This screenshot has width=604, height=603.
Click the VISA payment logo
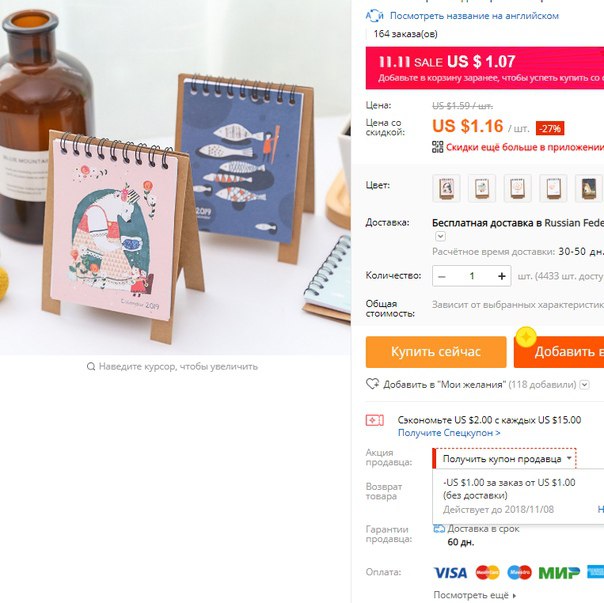(450, 573)
